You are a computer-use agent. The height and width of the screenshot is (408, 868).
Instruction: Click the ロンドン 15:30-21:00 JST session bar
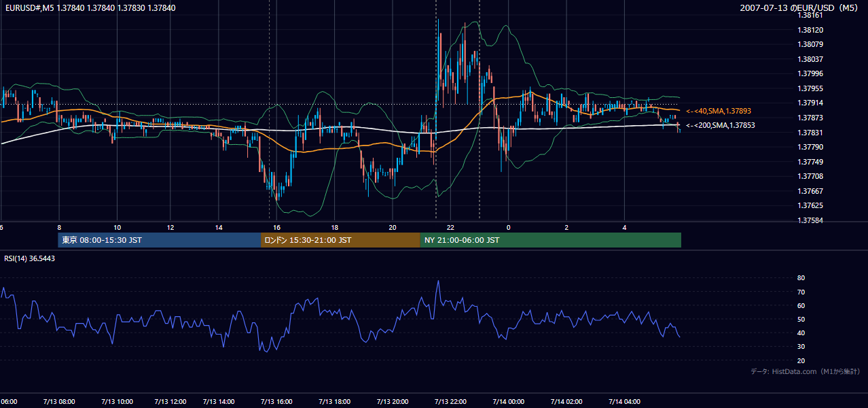340,240
